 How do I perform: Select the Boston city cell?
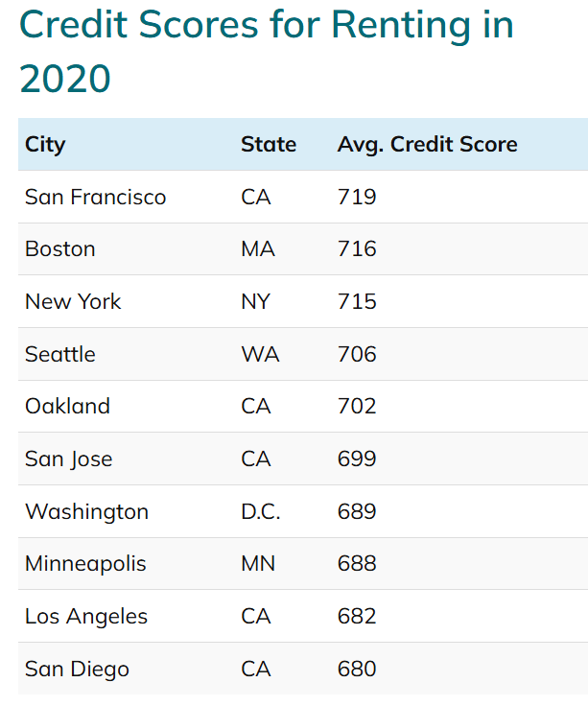pos(60,249)
